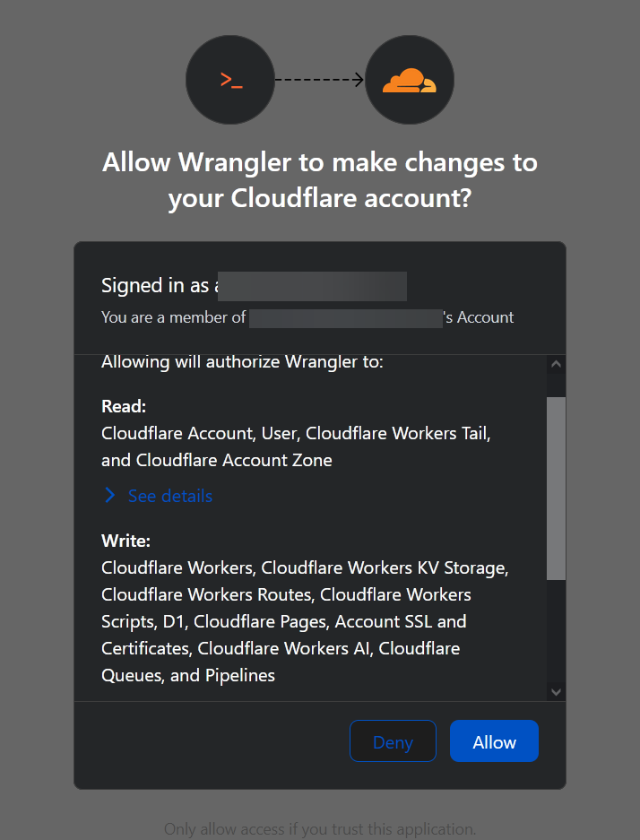Screen dimensions: 640x840
Task: Expand the See details chevron arrow
Action: click(109, 496)
